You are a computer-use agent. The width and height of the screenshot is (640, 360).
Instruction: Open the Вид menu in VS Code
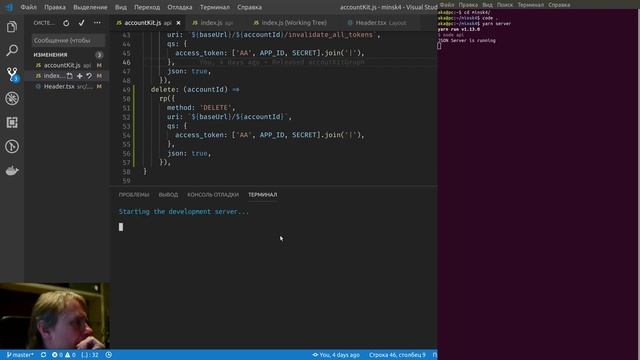click(120, 7)
